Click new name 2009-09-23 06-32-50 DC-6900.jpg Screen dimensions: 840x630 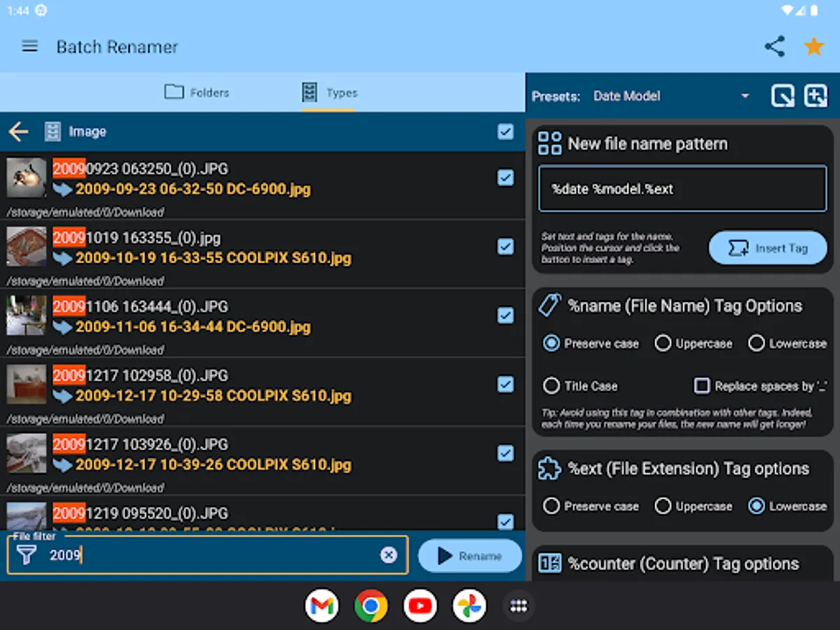pyautogui.click(x=193, y=189)
